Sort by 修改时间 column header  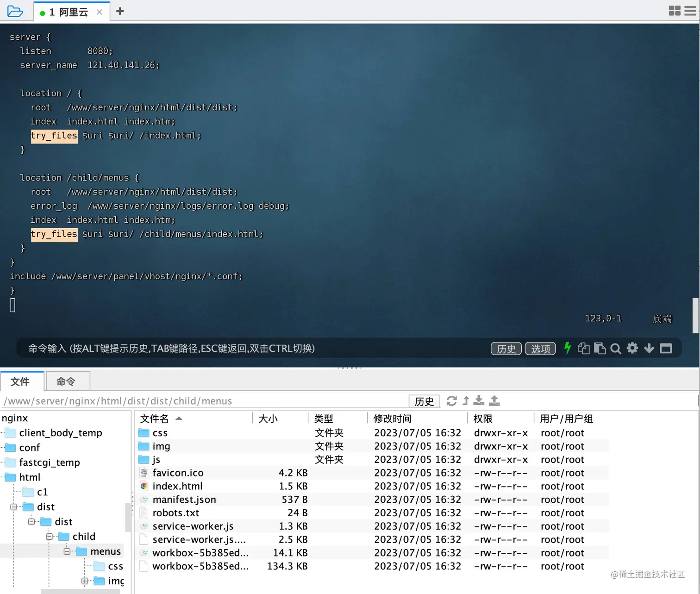pos(418,419)
